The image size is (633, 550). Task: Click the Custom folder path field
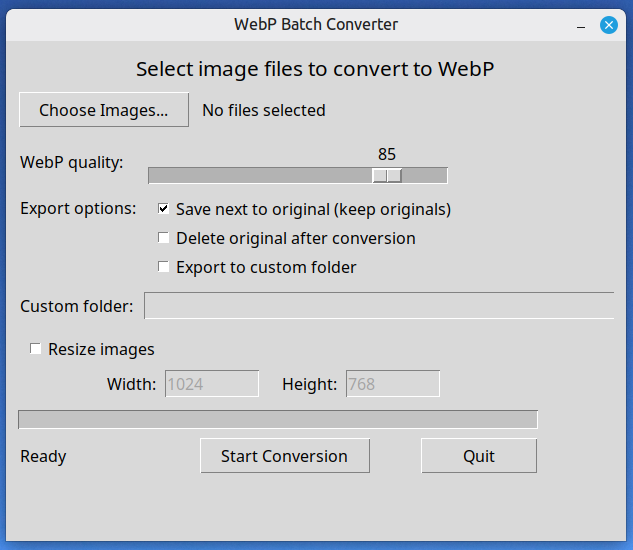[x=379, y=306]
